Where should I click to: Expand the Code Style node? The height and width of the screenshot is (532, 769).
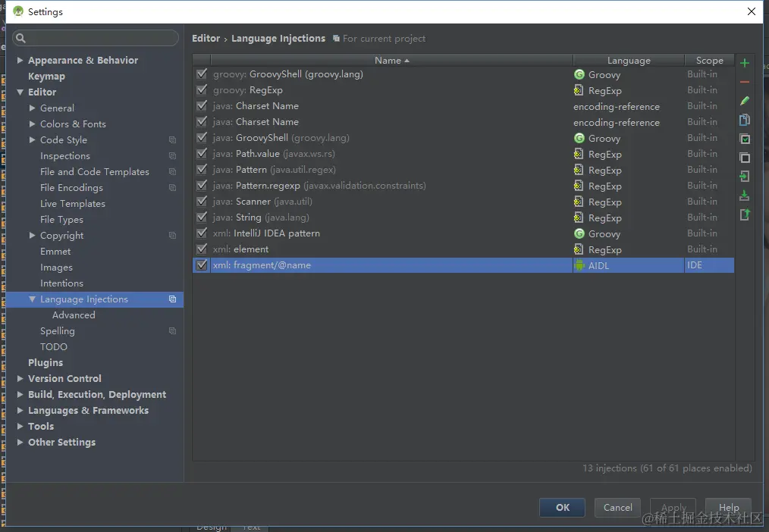click(x=33, y=139)
